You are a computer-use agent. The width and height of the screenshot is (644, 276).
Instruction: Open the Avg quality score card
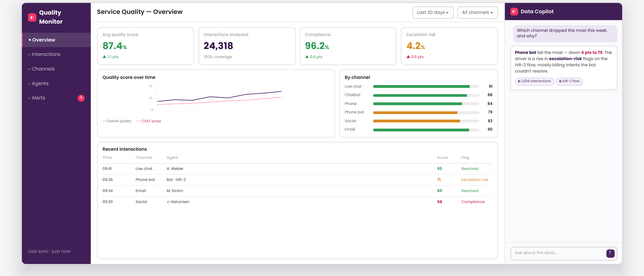146,46
